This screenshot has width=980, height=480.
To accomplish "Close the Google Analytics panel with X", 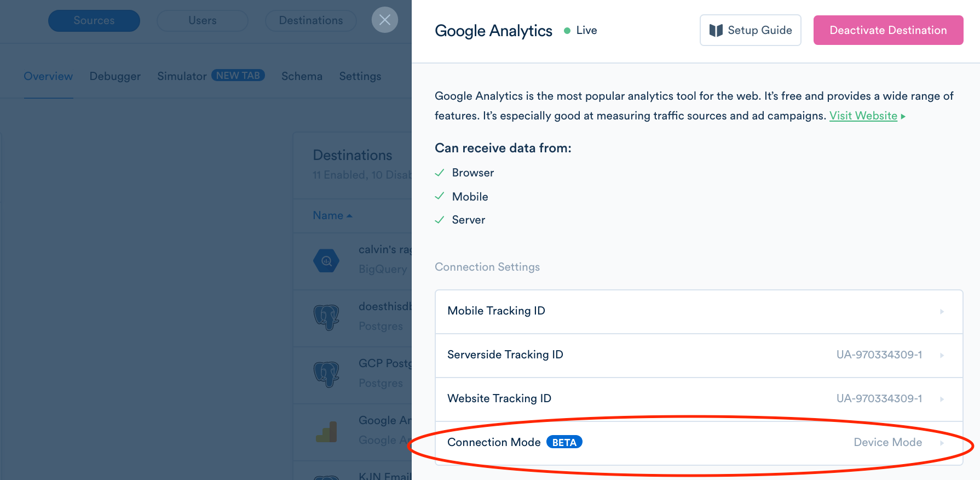I will [x=385, y=20].
